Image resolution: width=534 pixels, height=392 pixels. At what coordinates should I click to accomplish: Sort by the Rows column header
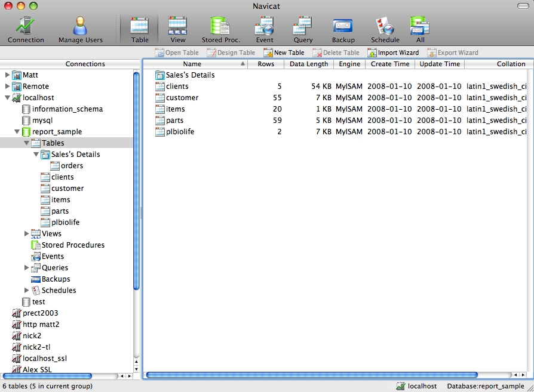pyautogui.click(x=266, y=64)
